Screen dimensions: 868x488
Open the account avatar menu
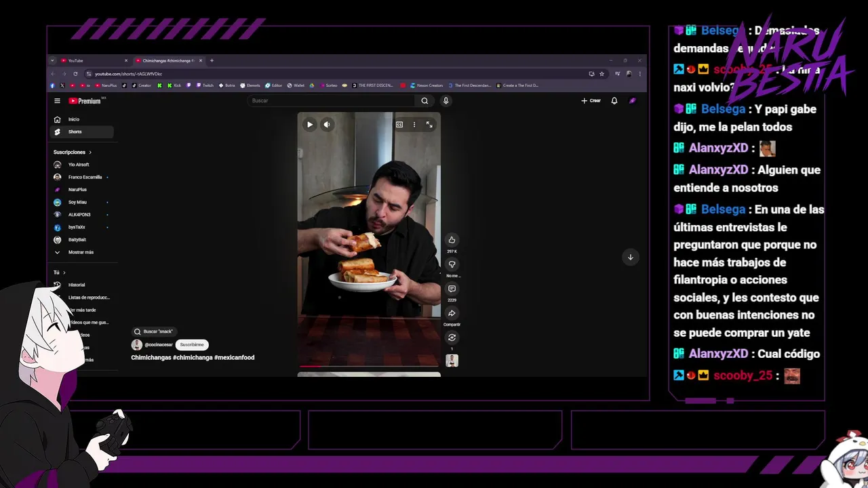click(x=633, y=101)
